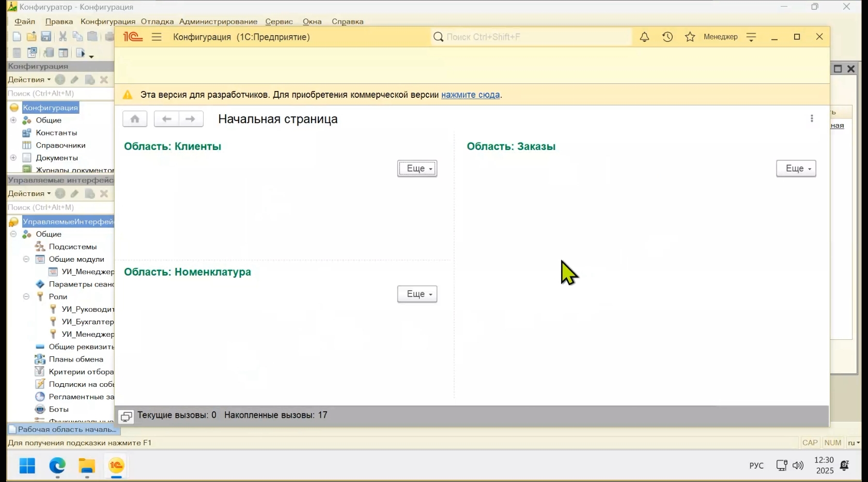The image size is (868, 482).
Task: Select Планы обмена in the tree
Action: pyautogui.click(x=76, y=359)
